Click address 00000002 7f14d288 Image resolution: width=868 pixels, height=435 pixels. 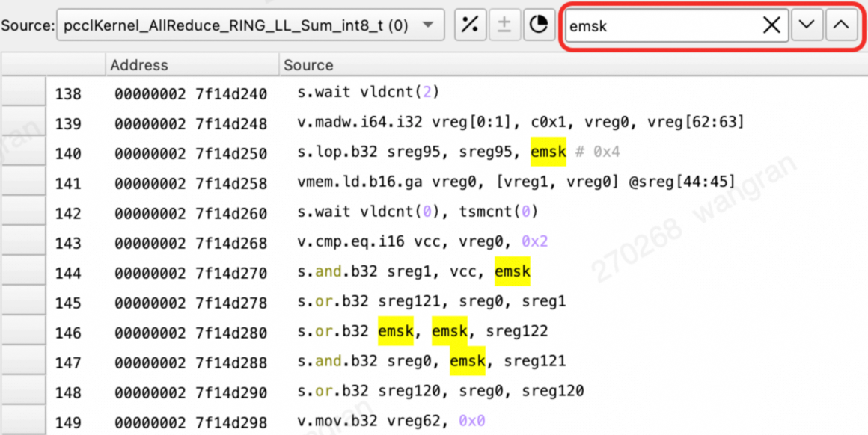[191, 362]
